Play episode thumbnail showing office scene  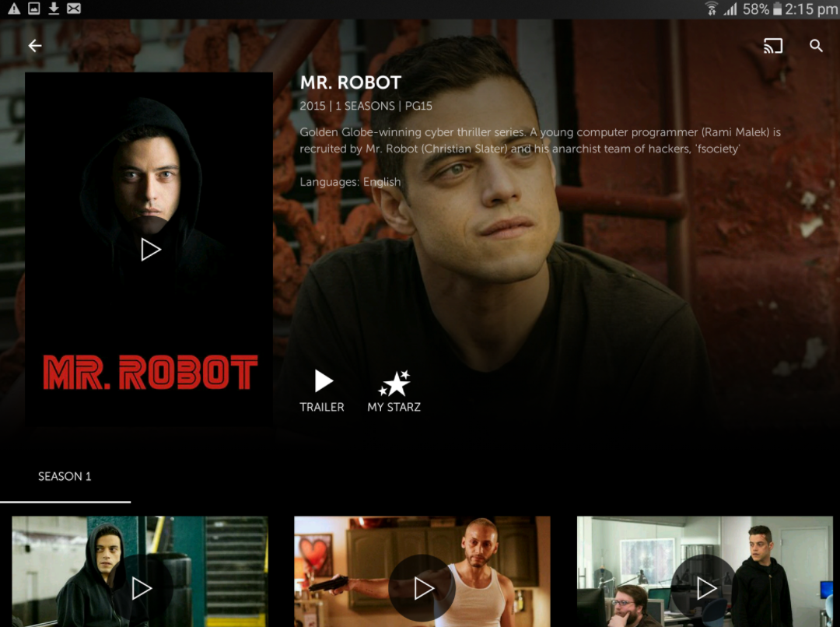(x=705, y=571)
